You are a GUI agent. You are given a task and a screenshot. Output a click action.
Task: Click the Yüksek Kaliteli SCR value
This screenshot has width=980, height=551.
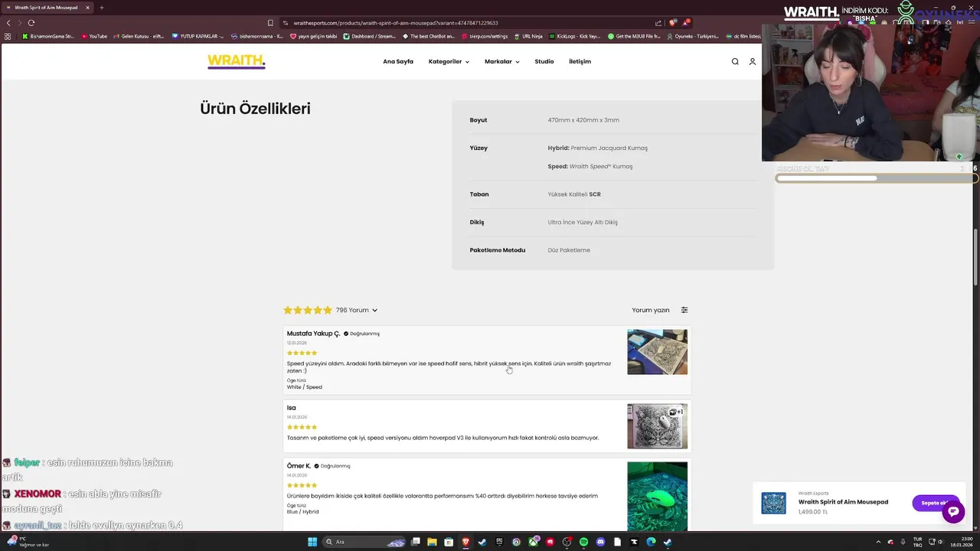coord(574,194)
